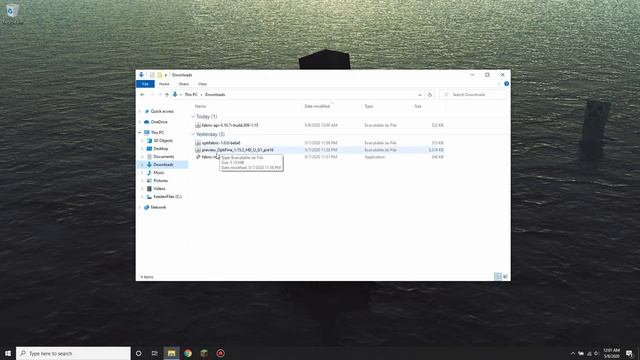The image size is (640, 360).
Task: Refresh the Downloads folder
Action: click(430, 95)
